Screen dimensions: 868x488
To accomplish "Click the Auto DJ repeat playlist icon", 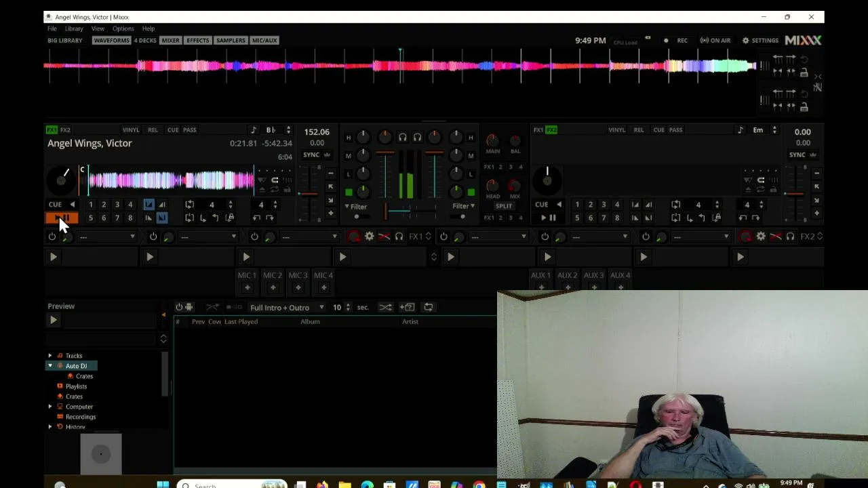I will [429, 307].
